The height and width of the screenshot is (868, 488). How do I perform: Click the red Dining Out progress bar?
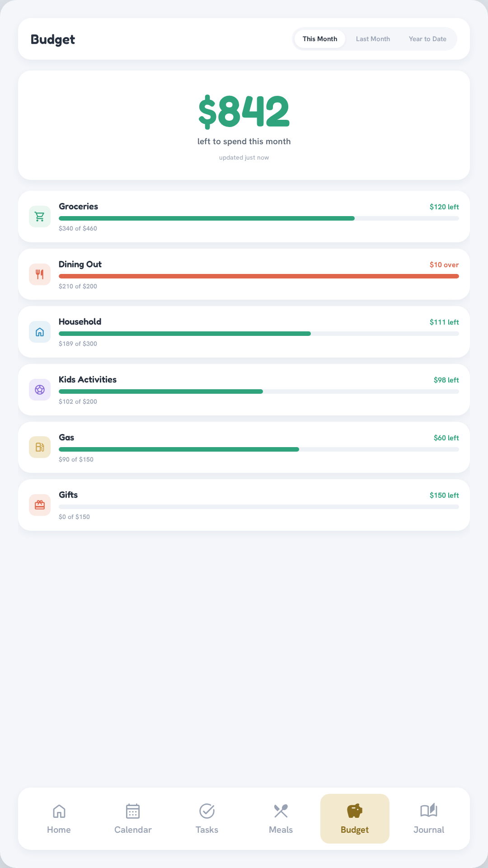[x=259, y=276]
